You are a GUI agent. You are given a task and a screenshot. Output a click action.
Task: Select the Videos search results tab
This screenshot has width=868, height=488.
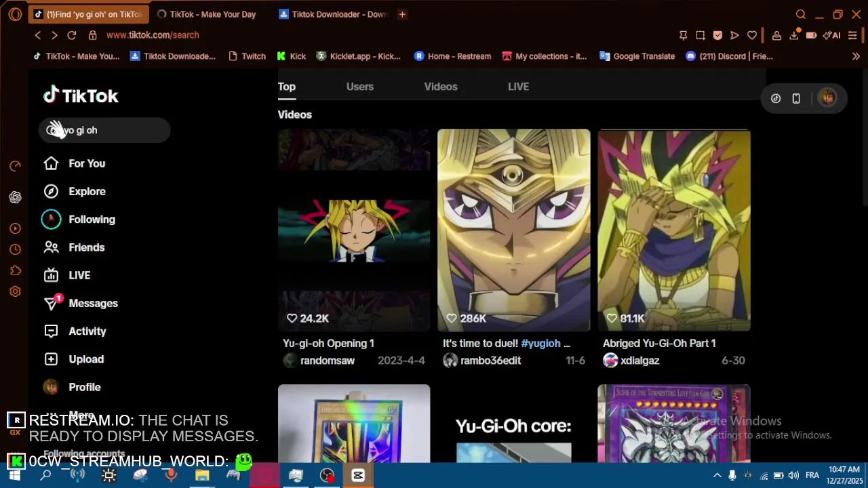441,87
